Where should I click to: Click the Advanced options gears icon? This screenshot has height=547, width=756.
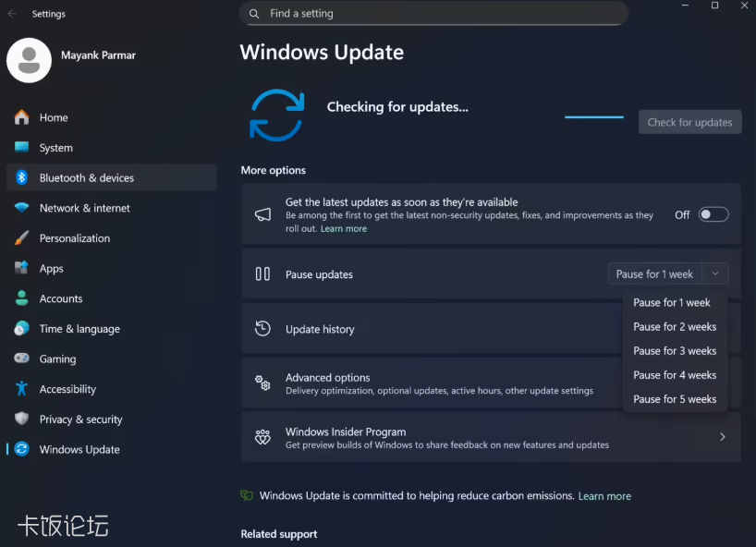tap(262, 383)
